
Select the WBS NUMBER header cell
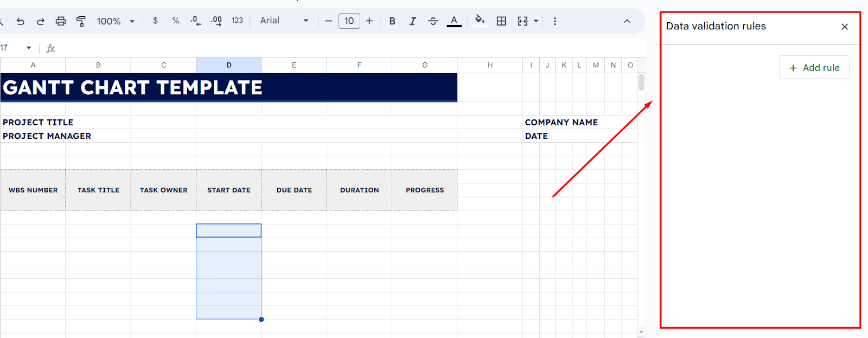click(33, 190)
